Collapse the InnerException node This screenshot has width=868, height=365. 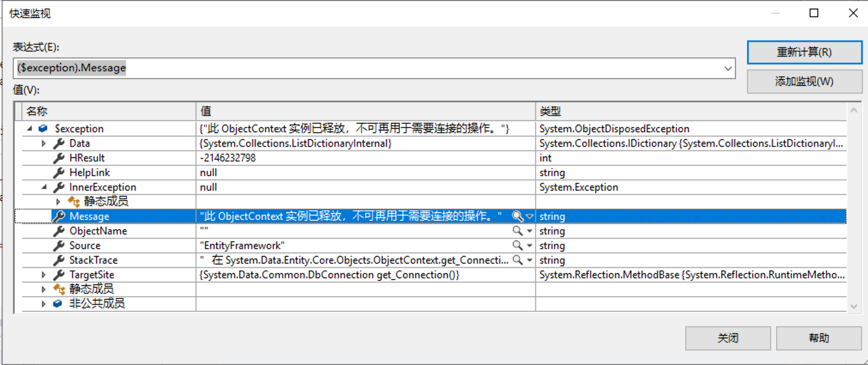tap(44, 187)
